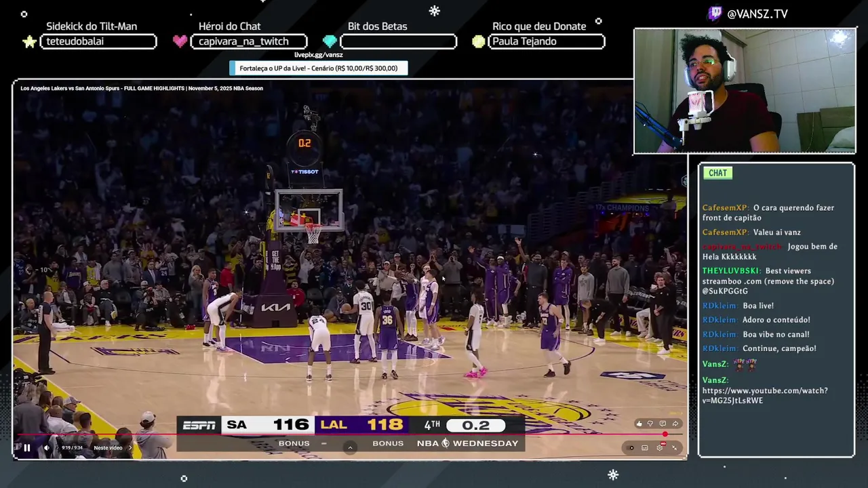Toggle subtitles/captions icon in player

pos(645,447)
